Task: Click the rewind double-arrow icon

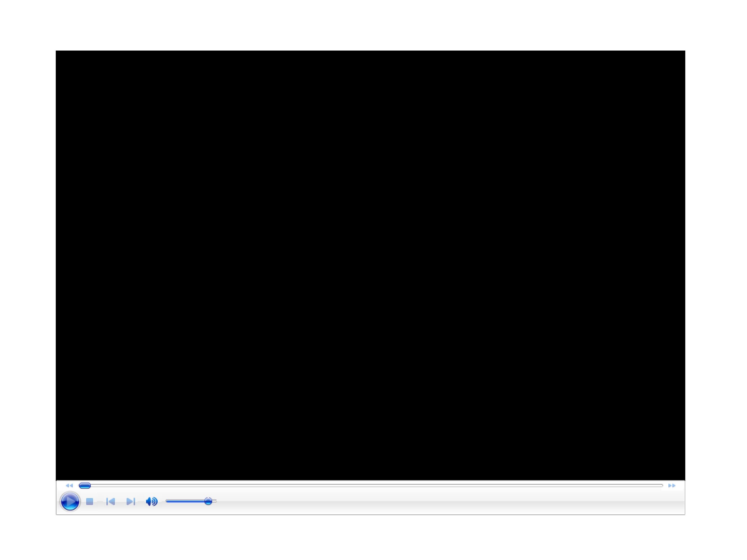Action: point(69,485)
